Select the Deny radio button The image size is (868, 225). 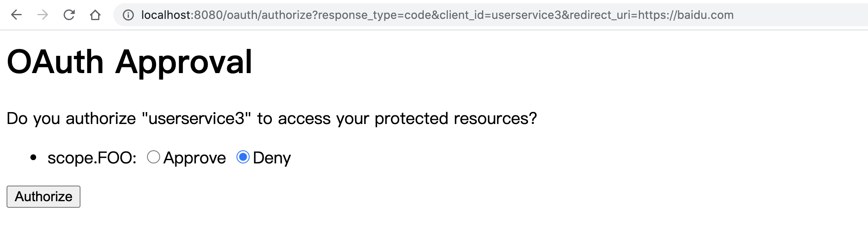(x=243, y=157)
